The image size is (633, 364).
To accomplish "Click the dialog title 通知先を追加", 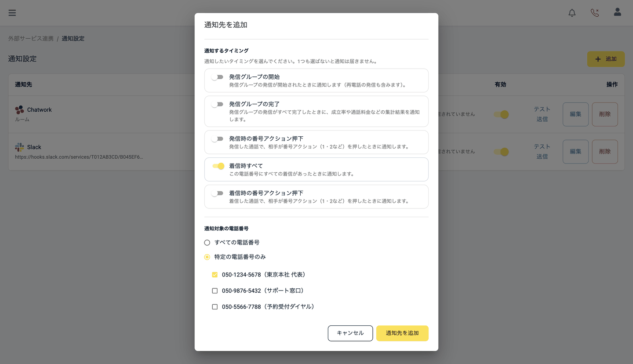I will click(x=226, y=25).
